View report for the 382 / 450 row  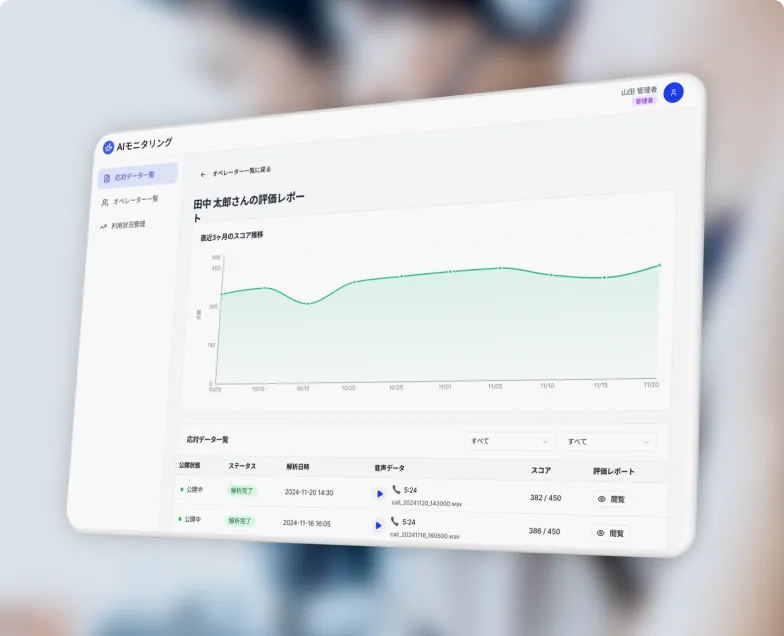(x=611, y=499)
